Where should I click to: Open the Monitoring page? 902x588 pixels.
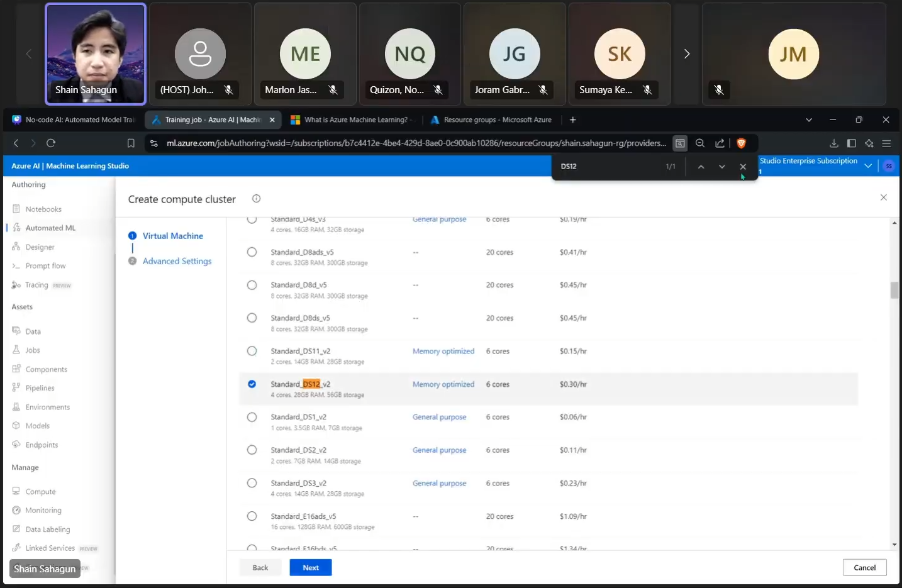click(43, 510)
